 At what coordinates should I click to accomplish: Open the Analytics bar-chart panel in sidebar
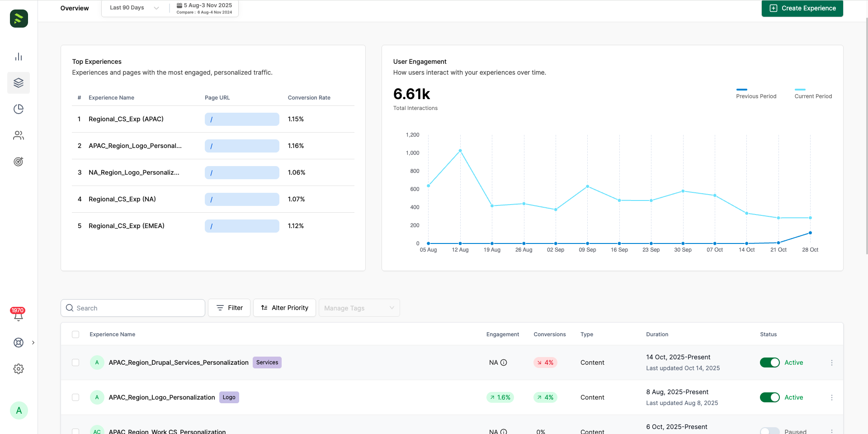tap(19, 57)
